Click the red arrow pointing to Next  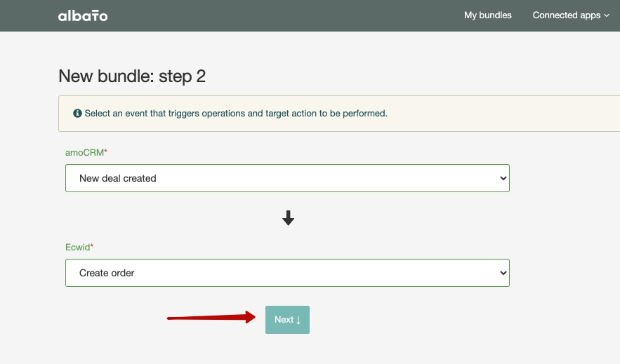click(211, 318)
